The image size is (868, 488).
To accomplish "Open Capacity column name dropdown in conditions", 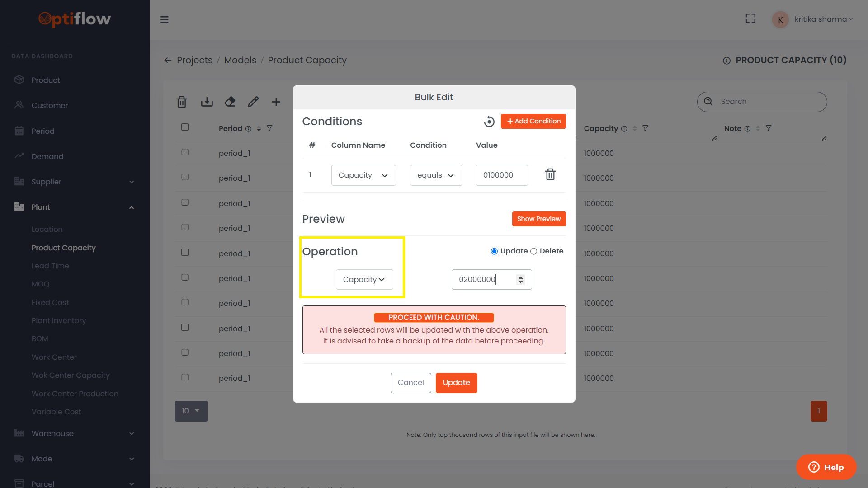I will [363, 175].
